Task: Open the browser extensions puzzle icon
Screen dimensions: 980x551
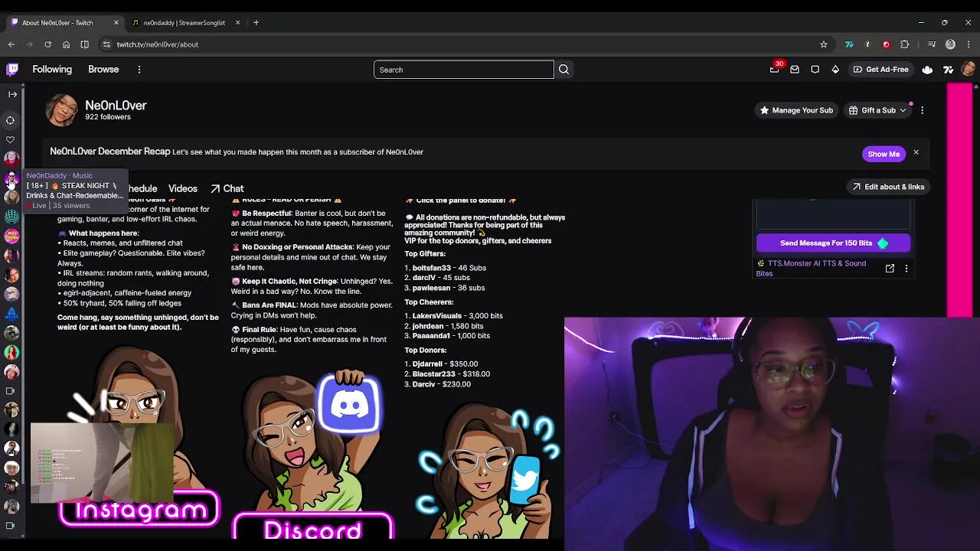Action: (905, 44)
